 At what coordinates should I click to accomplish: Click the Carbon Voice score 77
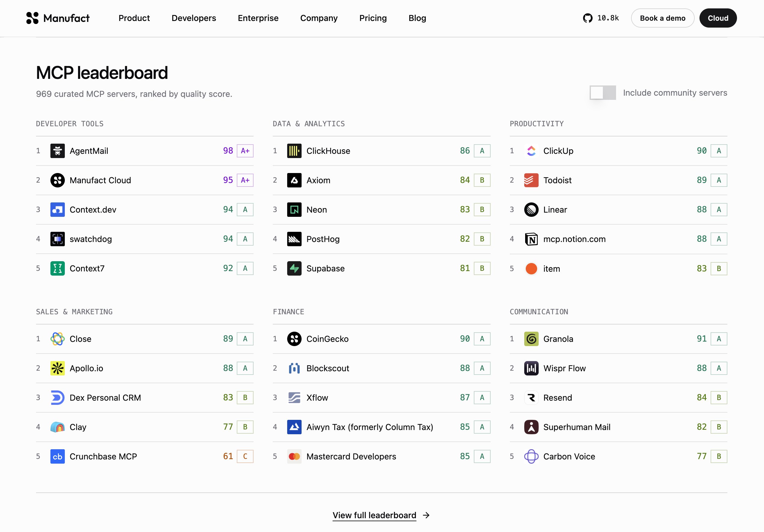pos(702,456)
